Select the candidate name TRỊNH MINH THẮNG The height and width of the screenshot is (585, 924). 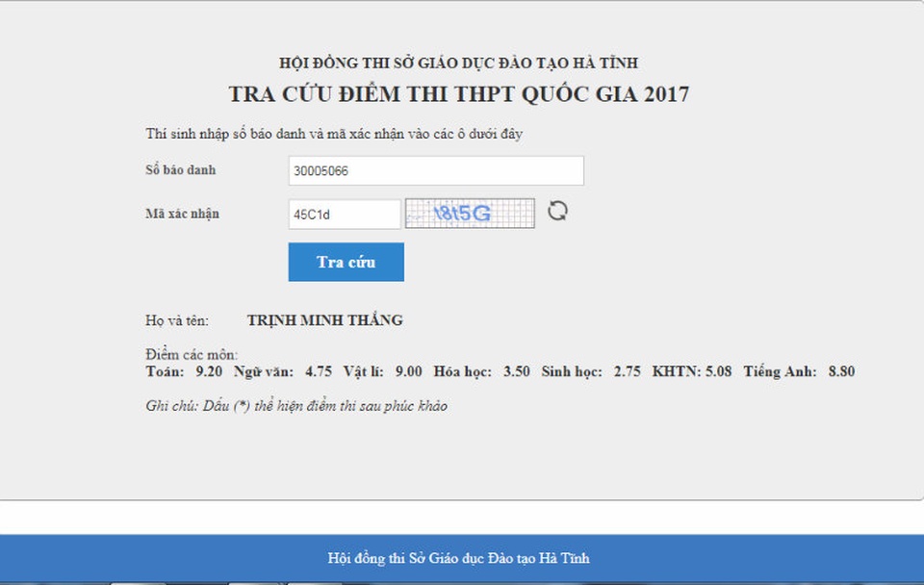point(324,320)
